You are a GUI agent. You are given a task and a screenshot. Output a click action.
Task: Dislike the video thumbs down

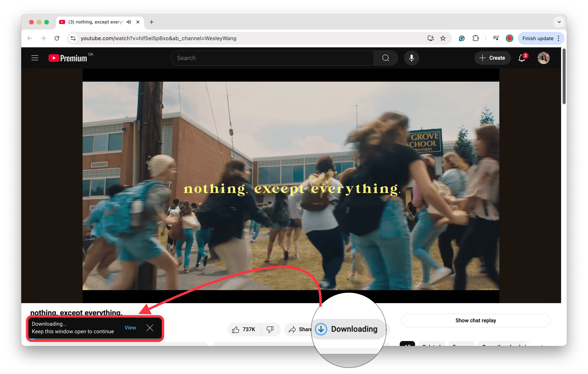[270, 329]
